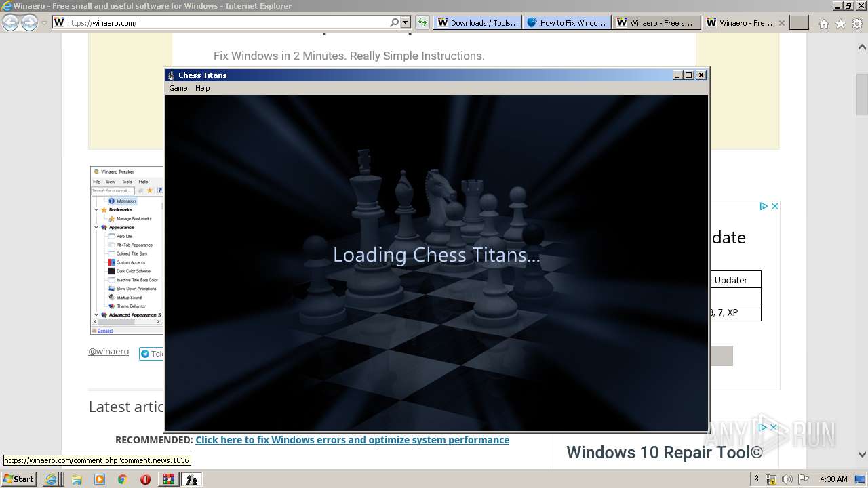Open the Internet Explorer Tools gear
This screenshot has width=868, height=488.
(856, 24)
